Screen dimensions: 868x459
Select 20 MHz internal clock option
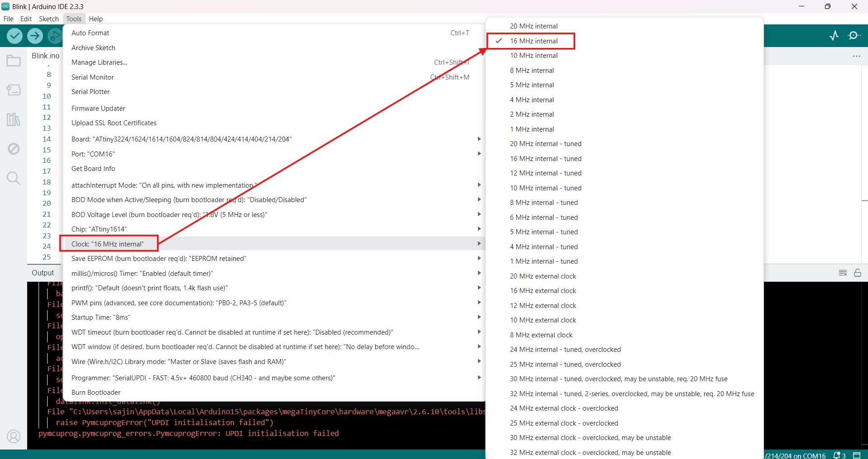tap(625, 26)
